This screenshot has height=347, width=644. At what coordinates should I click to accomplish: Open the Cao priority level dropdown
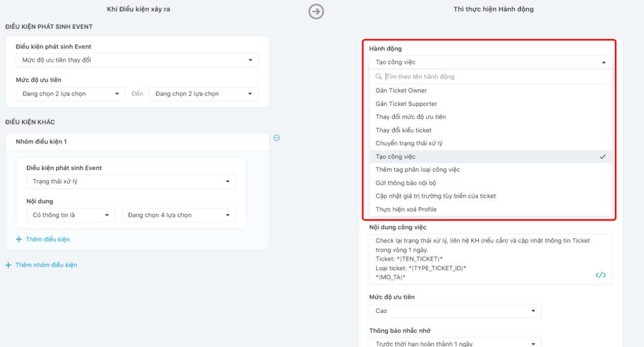pos(455,311)
